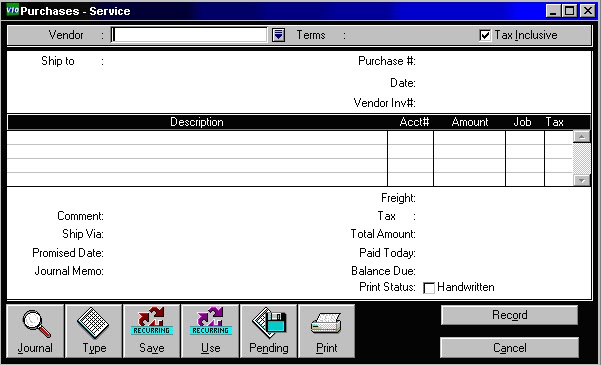
Task: Close the Purchases - Service window
Action: 588,11
